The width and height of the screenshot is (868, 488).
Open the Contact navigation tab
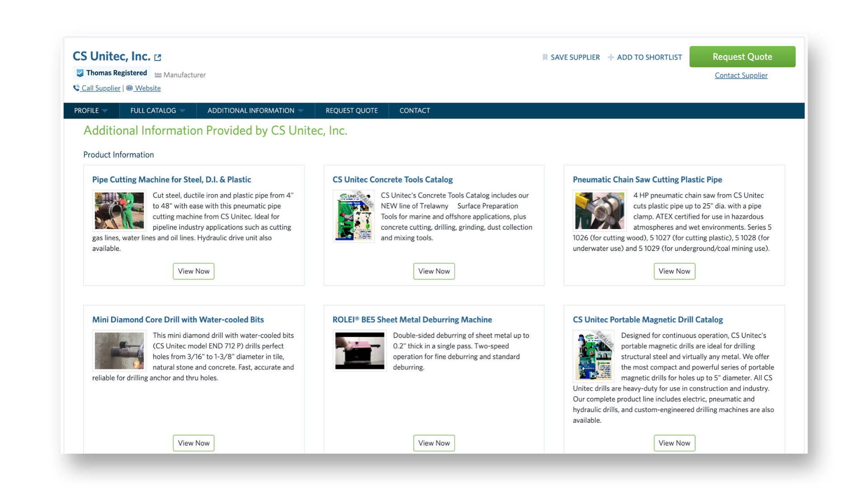point(415,111)
